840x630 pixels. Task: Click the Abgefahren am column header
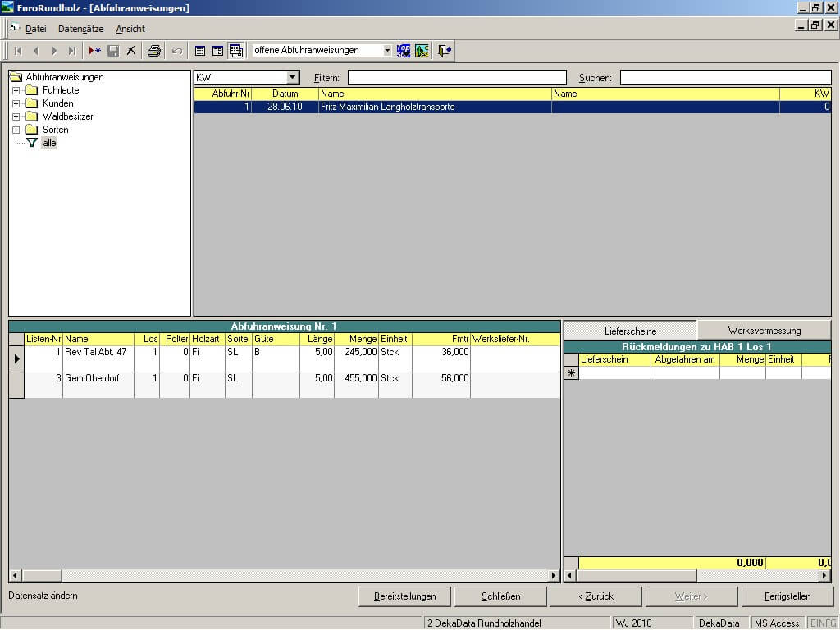685,359
